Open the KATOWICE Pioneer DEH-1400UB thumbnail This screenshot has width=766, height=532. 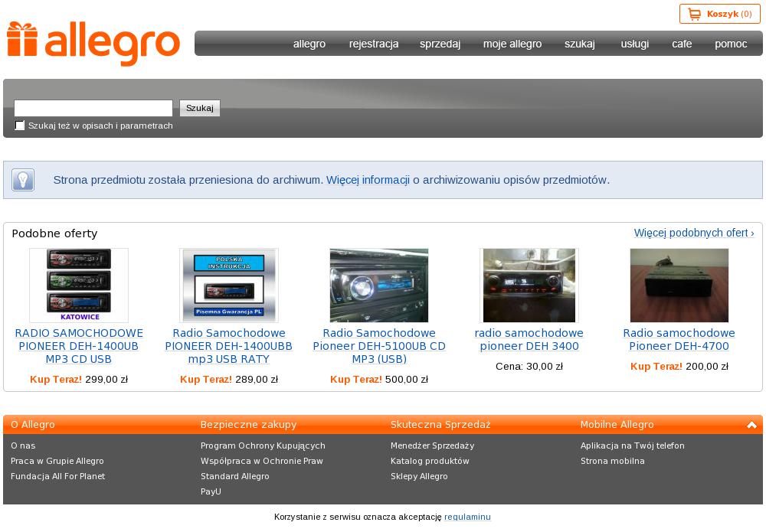pyautogui.click(x=79, y=286)
